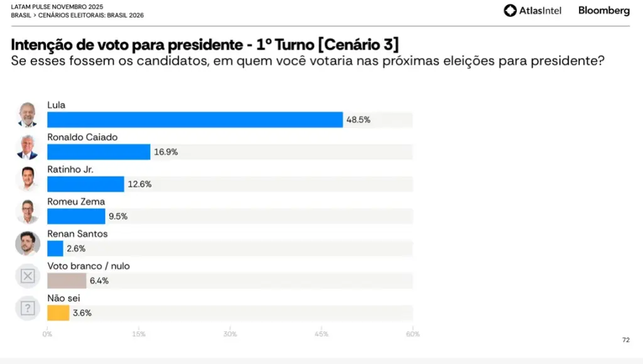Click Lula's candidate photo

[28, 115]
